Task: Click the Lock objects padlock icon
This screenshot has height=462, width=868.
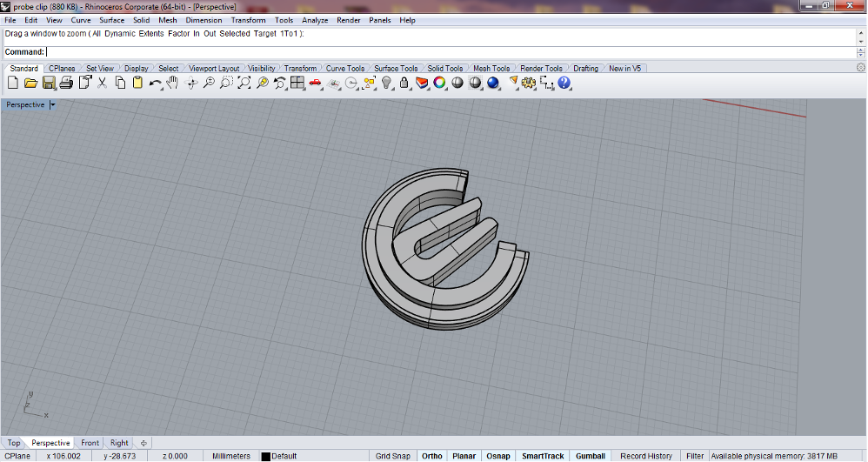Action: 404,84
